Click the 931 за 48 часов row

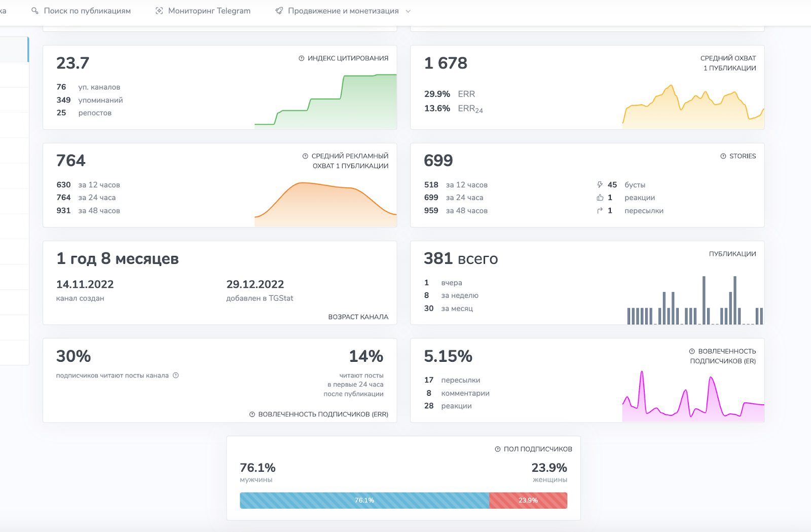88,211
